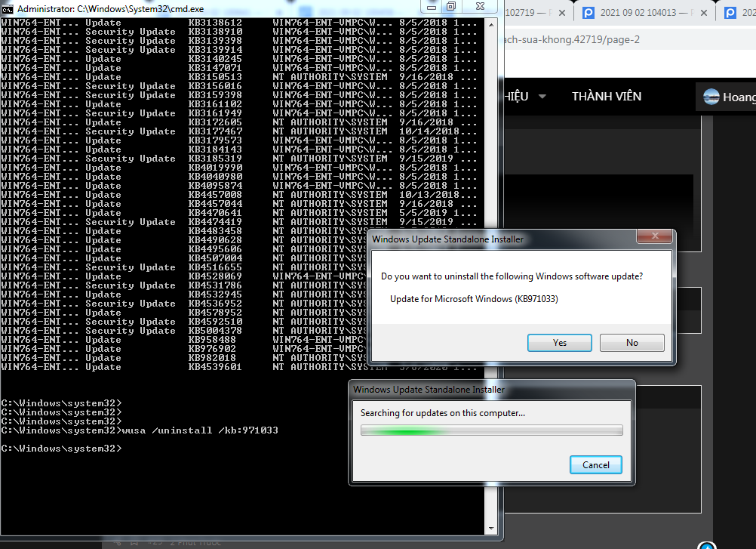This screenshot has width=756, height=549.
Task: Open the THÀNH VIÊN menu in the browser
Action: click(x=607, y=97)
